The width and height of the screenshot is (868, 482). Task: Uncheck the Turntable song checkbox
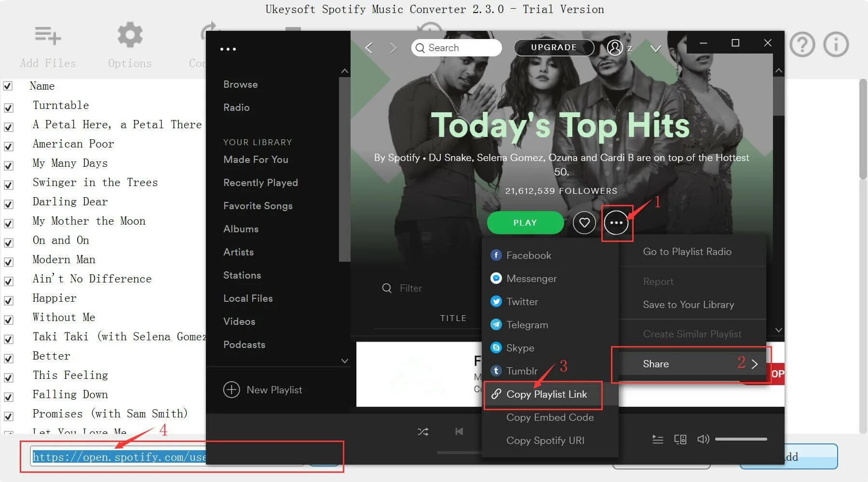pyautogui.click(x=8, y=108)
